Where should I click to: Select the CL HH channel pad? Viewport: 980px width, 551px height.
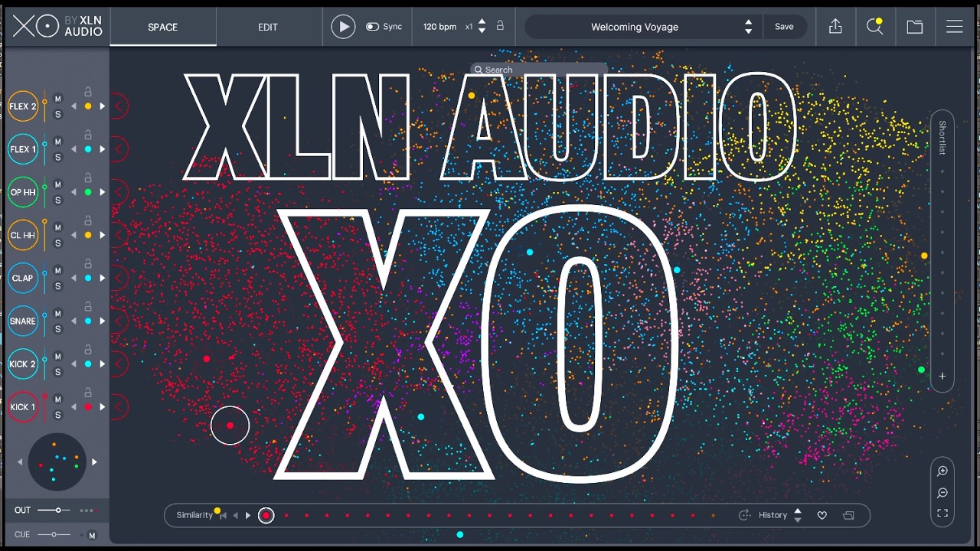coord(23,235)
